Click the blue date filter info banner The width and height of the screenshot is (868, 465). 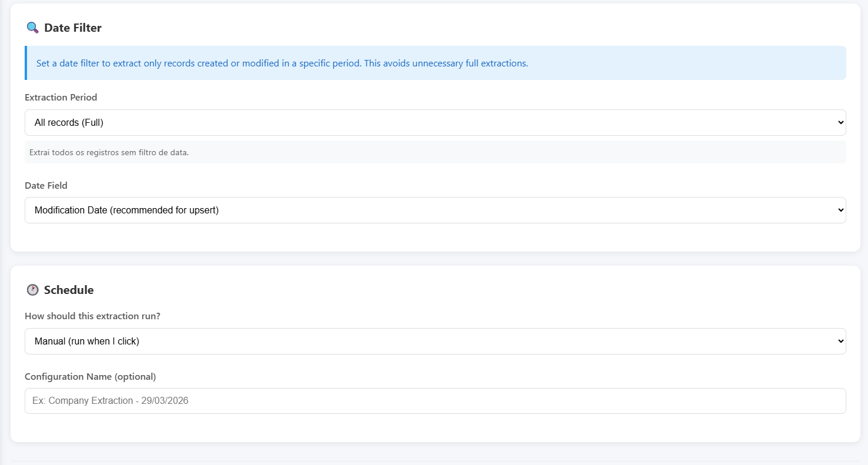(435, 63)
